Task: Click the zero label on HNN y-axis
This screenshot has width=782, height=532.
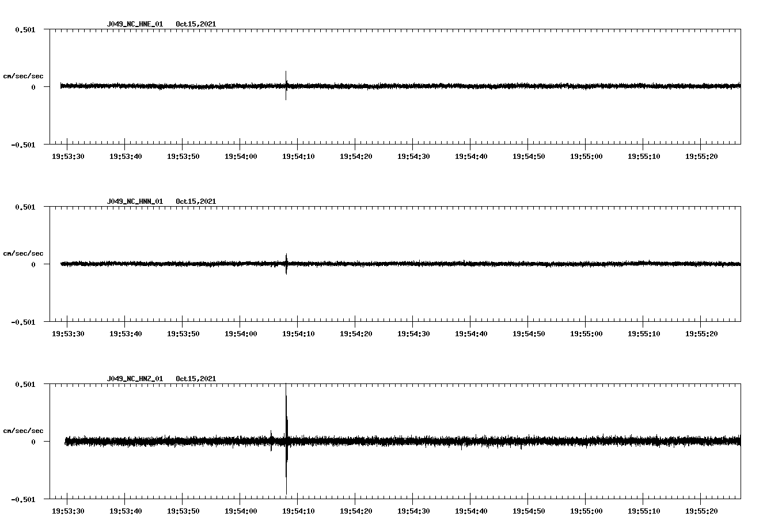Action: 33,264
